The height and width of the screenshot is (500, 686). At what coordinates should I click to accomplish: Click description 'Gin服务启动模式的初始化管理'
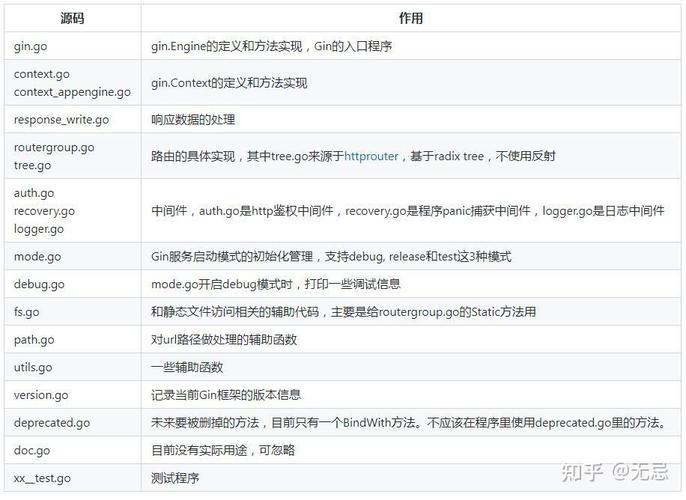tap(232, 257)
